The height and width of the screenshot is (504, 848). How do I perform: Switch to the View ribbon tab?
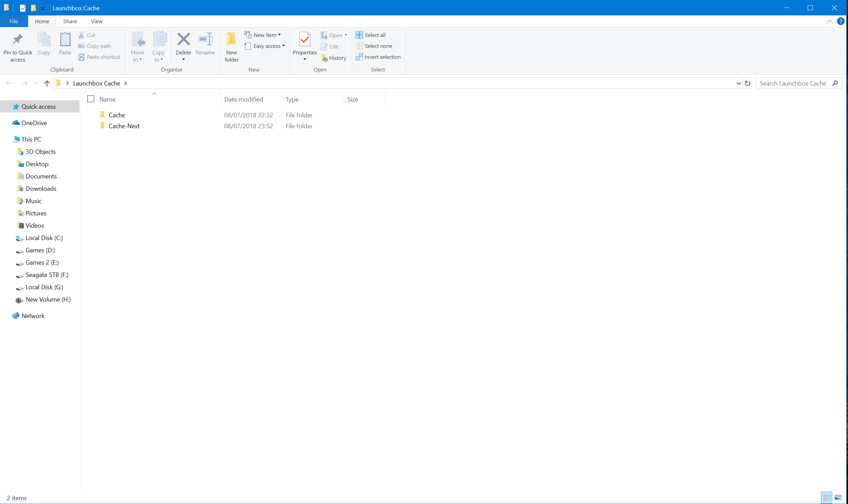(97, 21)
